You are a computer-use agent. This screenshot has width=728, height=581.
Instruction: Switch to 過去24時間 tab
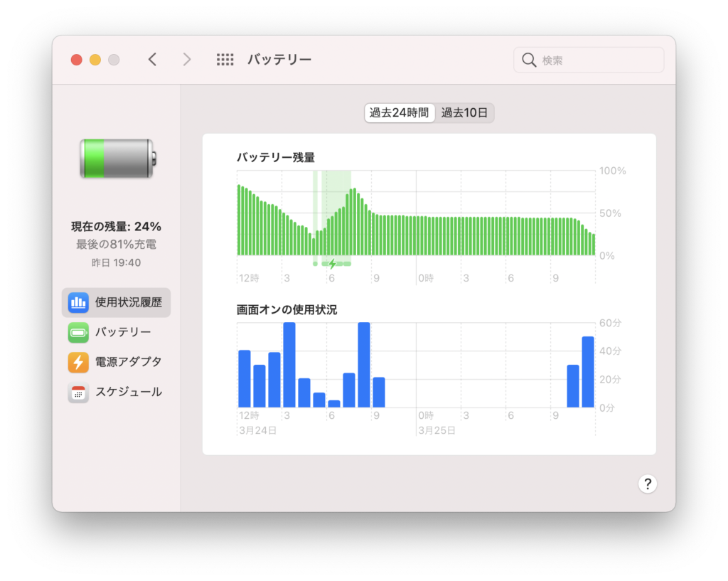[x=400, y=113]
